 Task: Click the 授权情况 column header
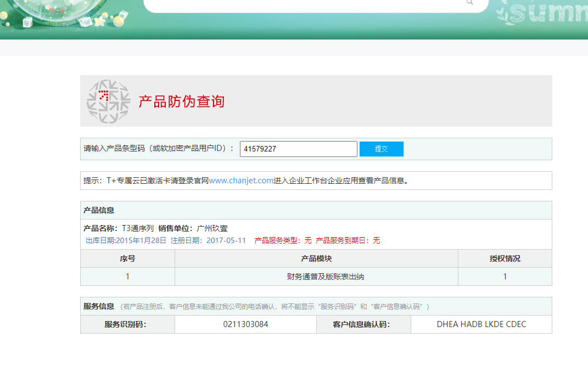[x=505, y=258]
